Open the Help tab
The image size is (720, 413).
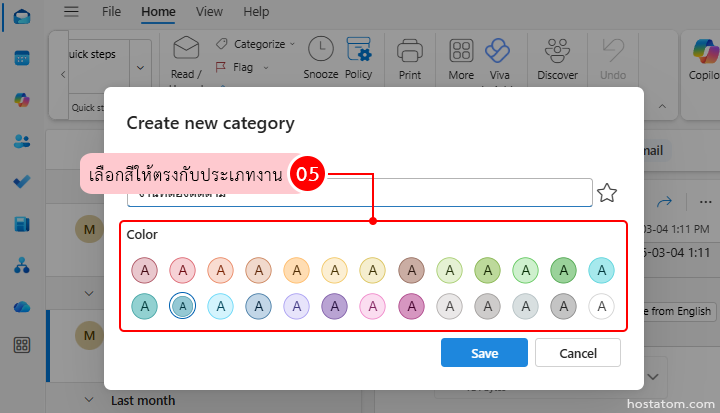[x=256, y=11]
